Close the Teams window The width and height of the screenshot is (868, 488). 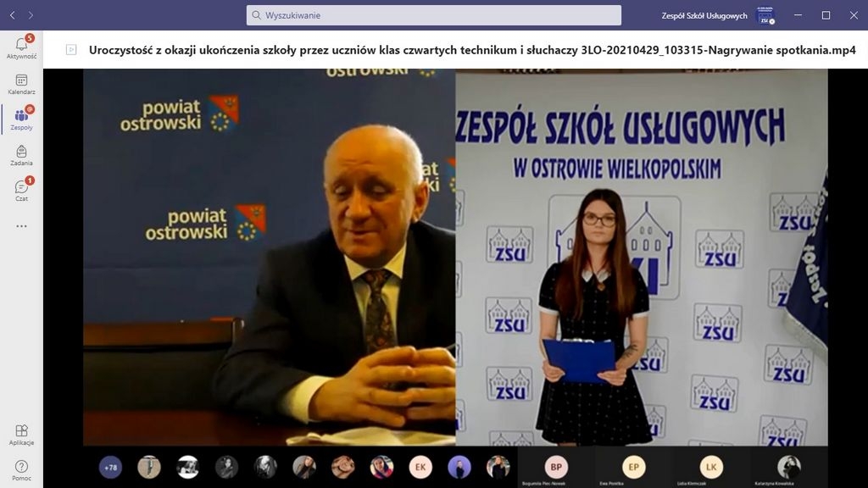pyautogui.click(x=854, y=15)
